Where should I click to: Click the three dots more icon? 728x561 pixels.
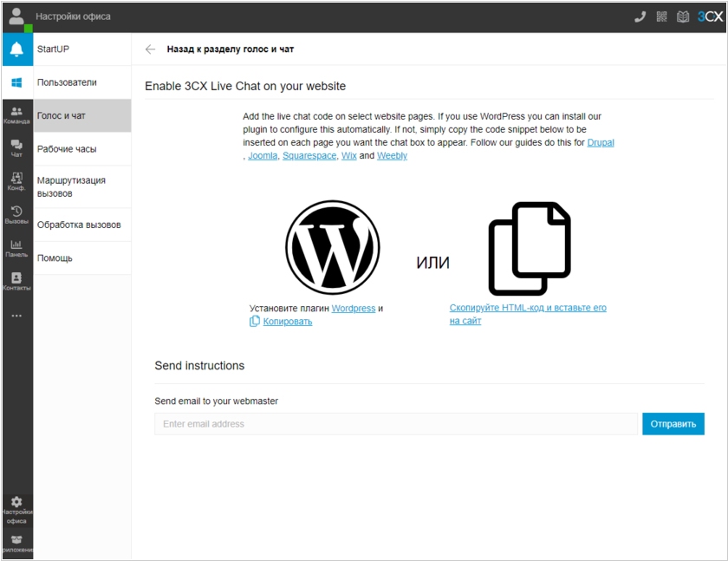click(x=16, y=316)
